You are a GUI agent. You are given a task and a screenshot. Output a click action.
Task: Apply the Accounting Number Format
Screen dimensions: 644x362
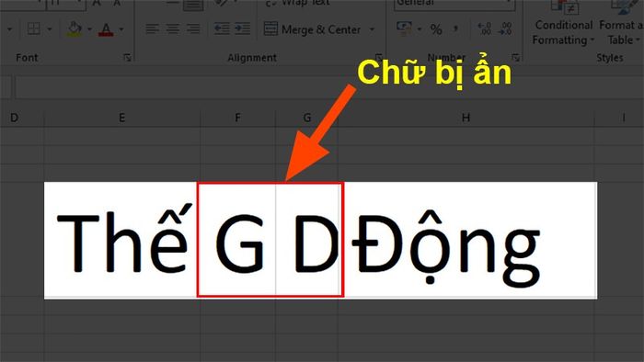point(404,28)
